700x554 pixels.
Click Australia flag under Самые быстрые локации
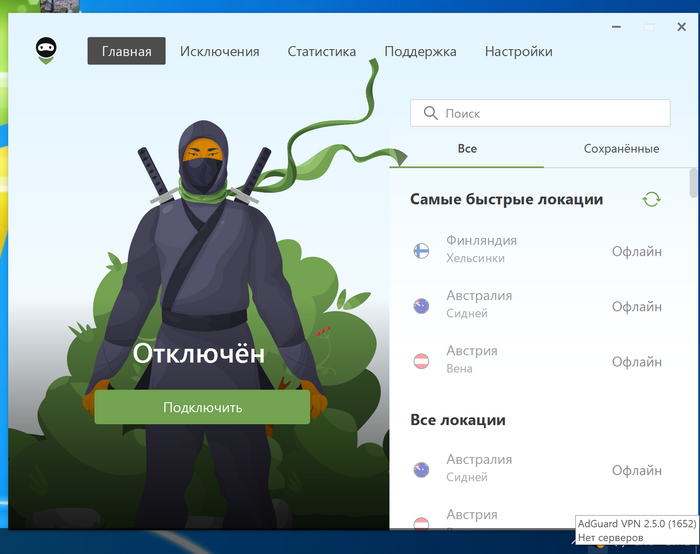click(422, 306)
